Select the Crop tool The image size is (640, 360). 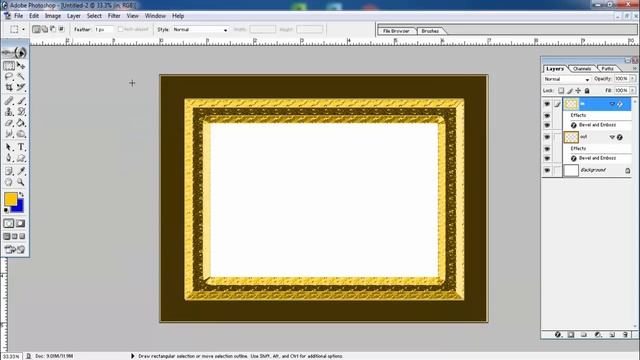[9, 87]
